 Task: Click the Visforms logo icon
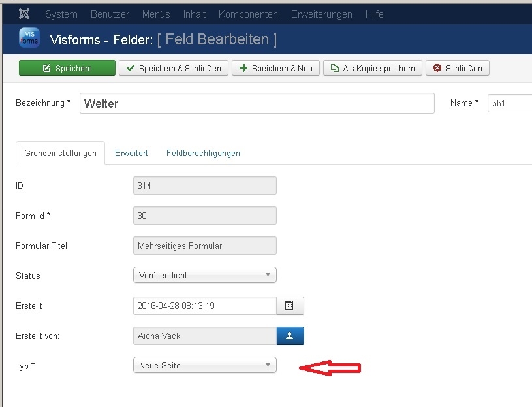(29, 38)
